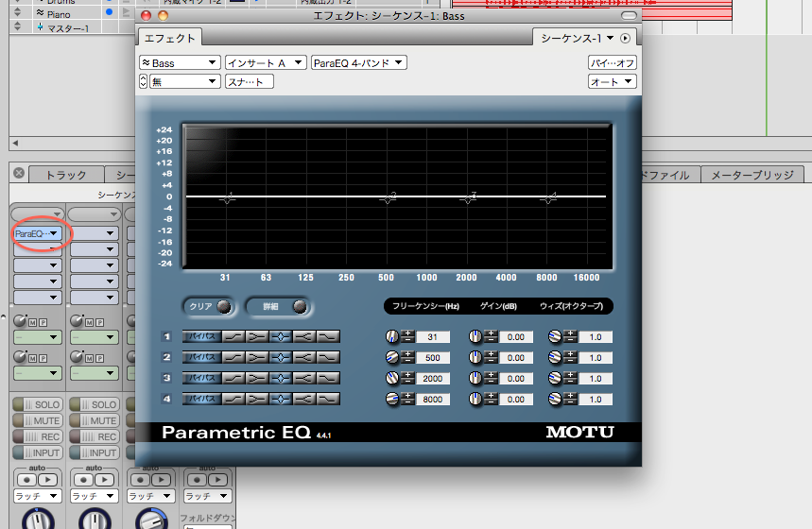Open the シーケンス-1 dropdown in effect window

point(578,39)
